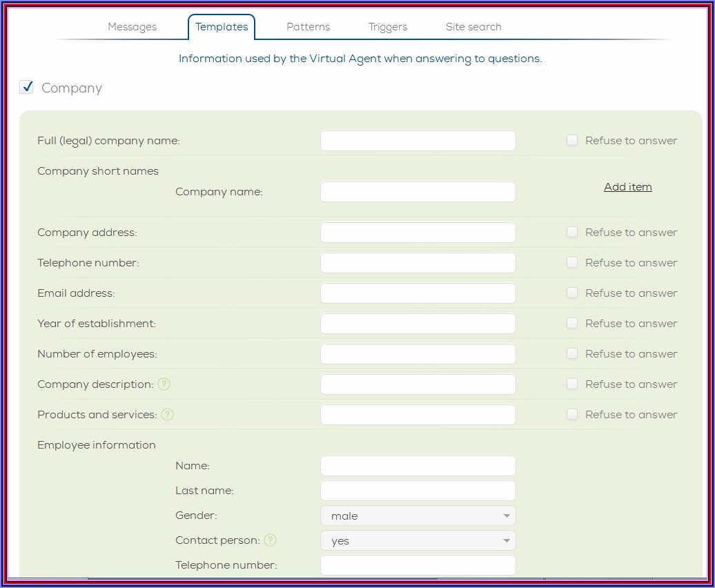
Task: Click the Add item link
Action: (627, 187)
